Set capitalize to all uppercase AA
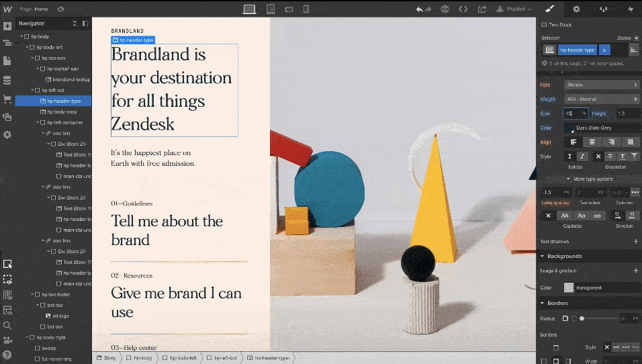Image resolution: width=642 pixels, height=364 pixels. (565, 216)
